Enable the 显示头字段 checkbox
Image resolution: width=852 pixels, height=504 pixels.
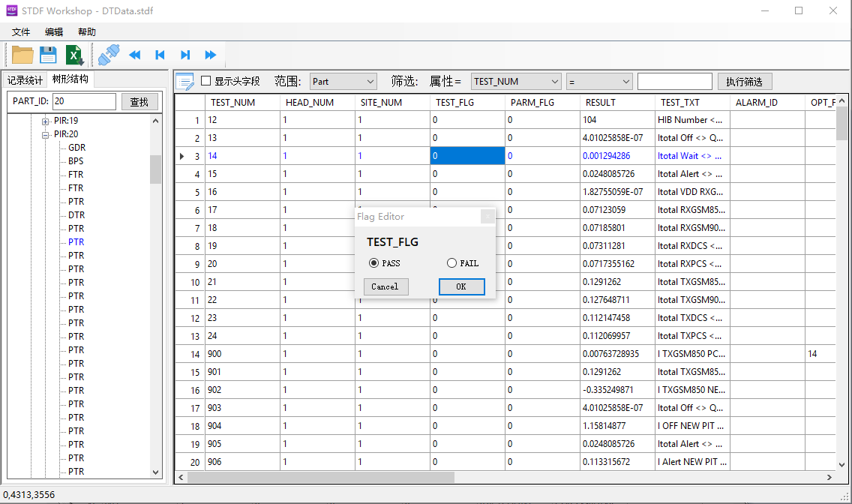point(206,81)
